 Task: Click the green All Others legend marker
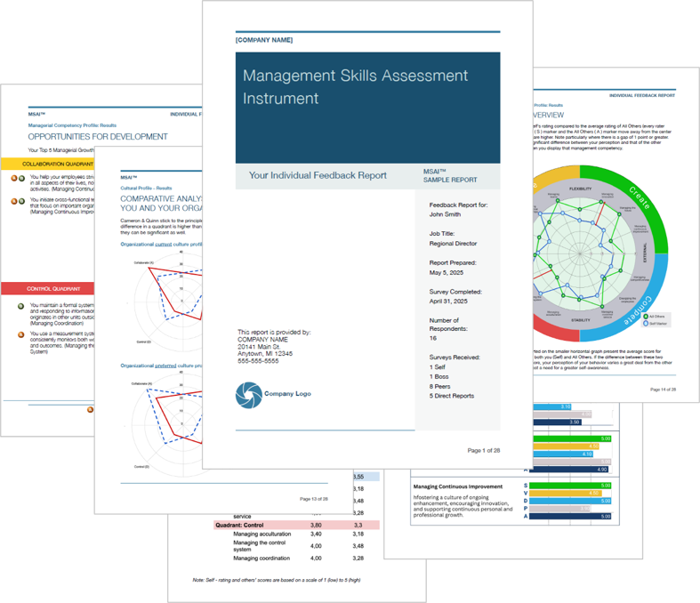click(645, 316)
